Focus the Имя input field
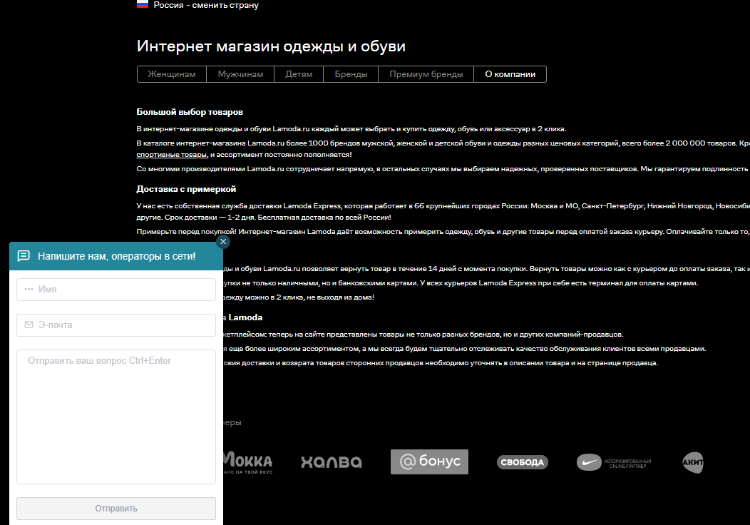750x525 pixels. pyautogui.click(x=116, y=289)
